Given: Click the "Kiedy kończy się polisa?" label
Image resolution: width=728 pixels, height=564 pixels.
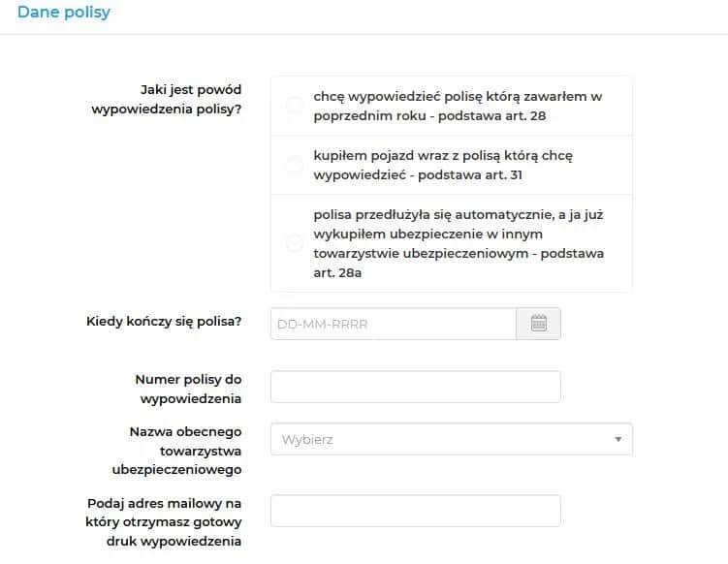Looking at the screenshot, I should tap(164, 321).
